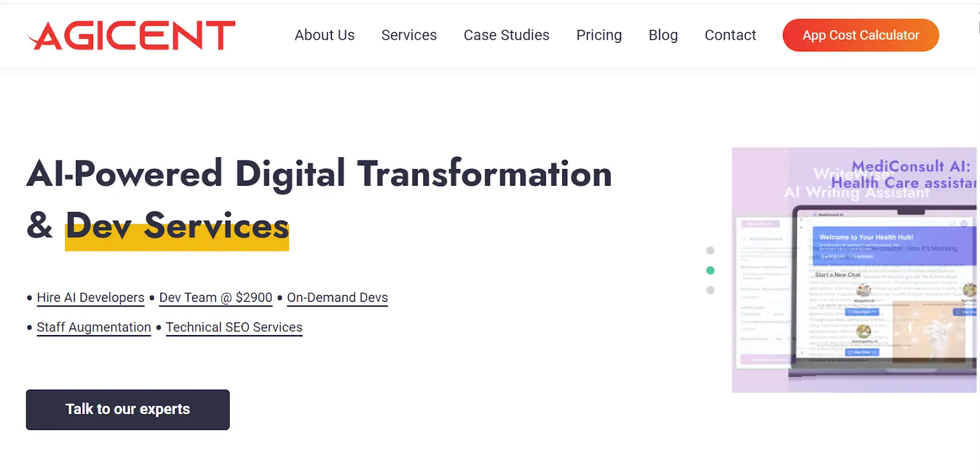This screenshot has width=980, height=473.
Task: Follow the Staff Augmentation link
Action: point(94,328)
